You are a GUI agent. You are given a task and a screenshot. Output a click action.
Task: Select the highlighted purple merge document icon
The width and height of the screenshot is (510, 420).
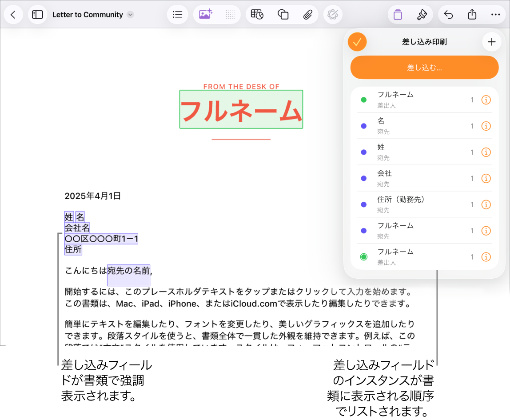click(x=398, y=14)
